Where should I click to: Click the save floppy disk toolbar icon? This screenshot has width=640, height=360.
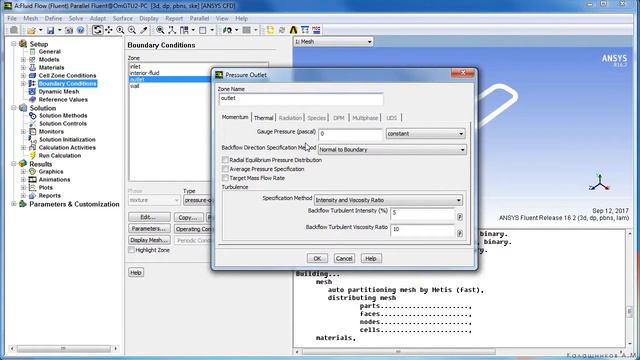click(x=51, y=30)
